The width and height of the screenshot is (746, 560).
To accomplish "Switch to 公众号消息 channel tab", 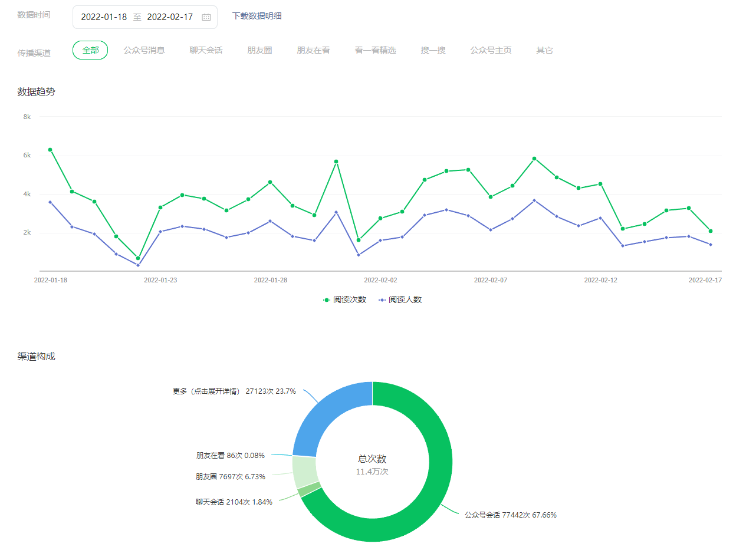I will click(144, 51).
